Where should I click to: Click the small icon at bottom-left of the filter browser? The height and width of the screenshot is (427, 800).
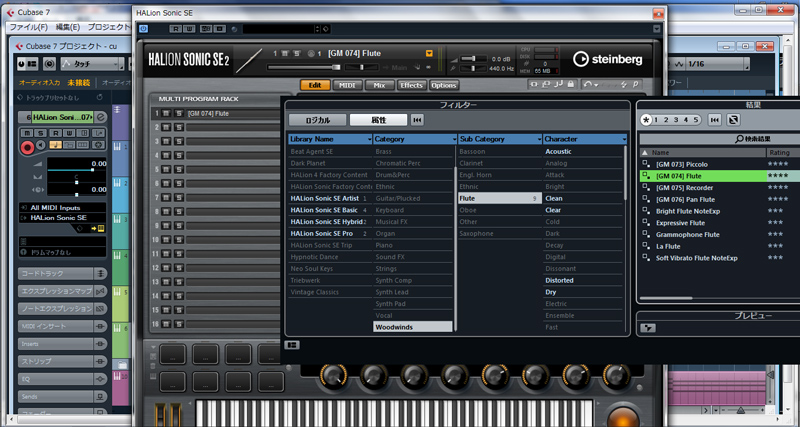coord(292,345)
